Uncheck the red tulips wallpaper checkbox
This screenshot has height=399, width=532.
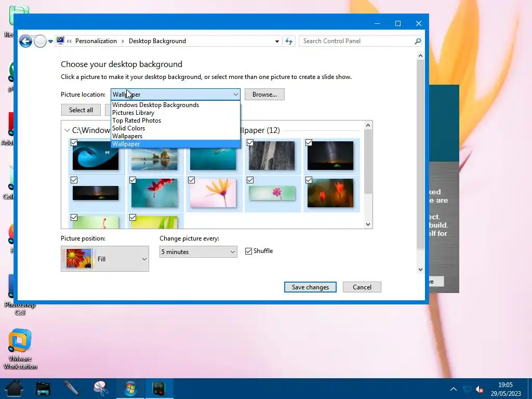[x=309, y=180]
